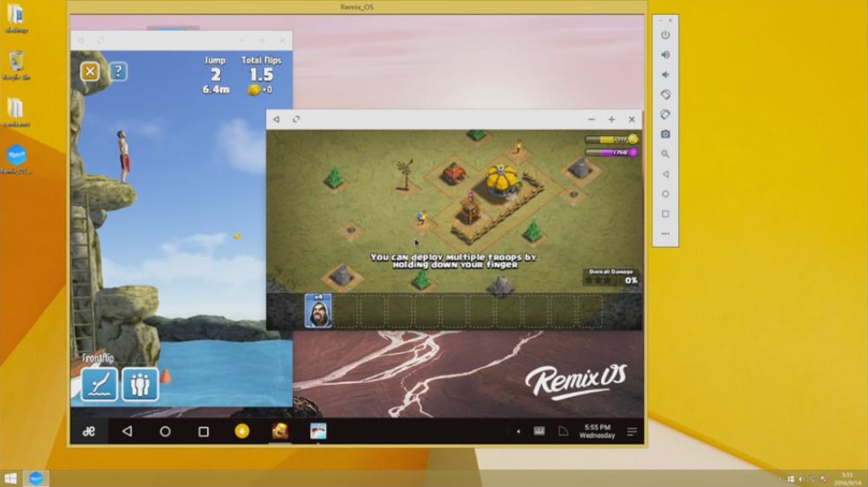Click the gold resource bar
Screen dimensions: 868x487
click(611, 140)
